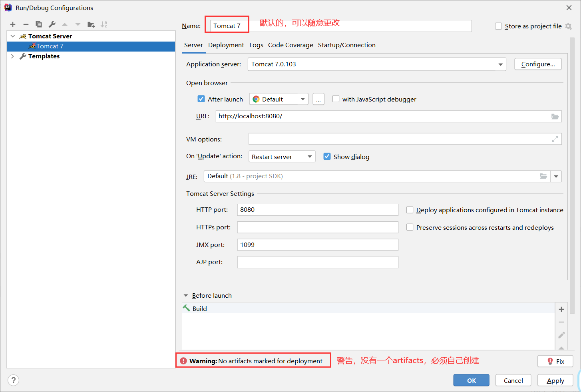The height and width of the screenshot is (392, 581).
Task: Browse JRE folder icon
Action: 543,176
